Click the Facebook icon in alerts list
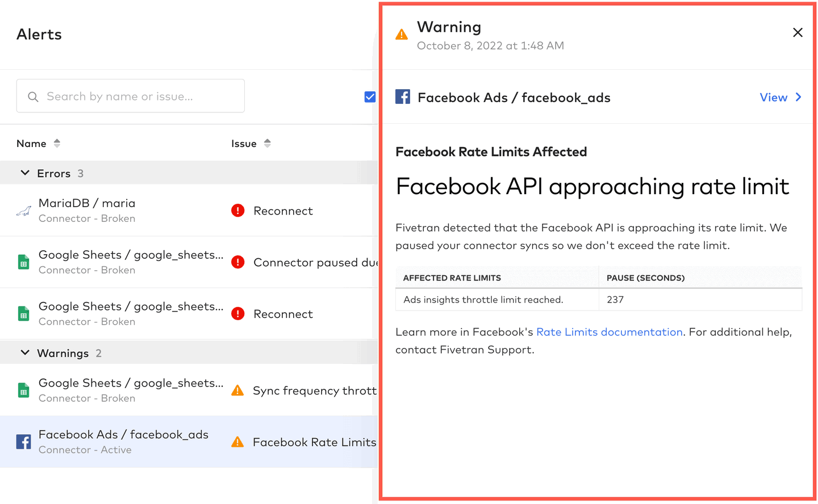 click(x=23, y=442)
